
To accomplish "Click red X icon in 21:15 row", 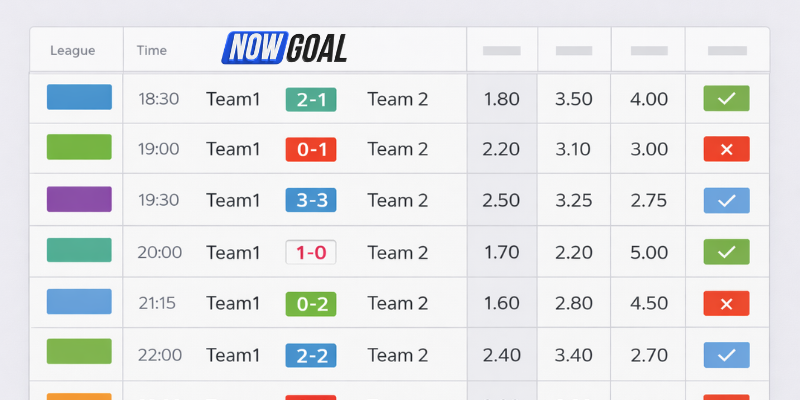I will point(726,303).
